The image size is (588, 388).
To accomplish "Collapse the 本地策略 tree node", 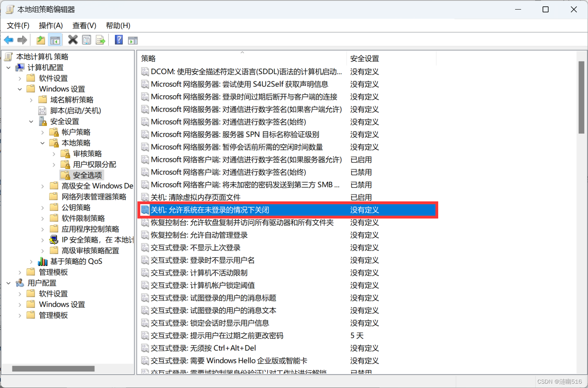I will 42,143.
